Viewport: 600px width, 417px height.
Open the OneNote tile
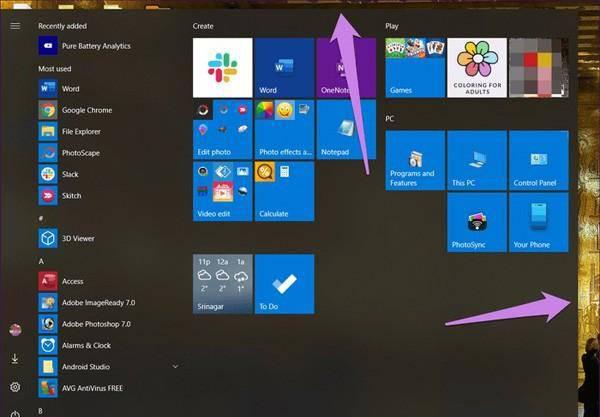346,68
